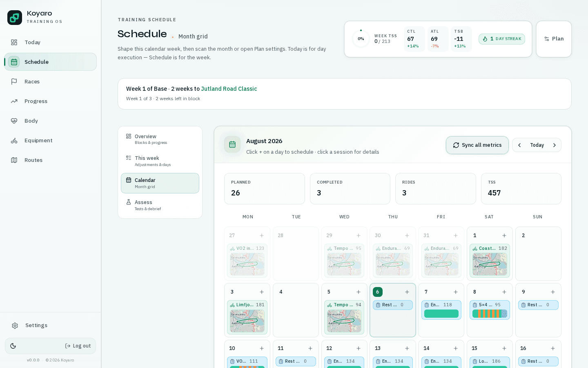The image size is (588, 368).
Task: Switch to the This week tab
Action: pyautogui.click(x=160, y=161)
